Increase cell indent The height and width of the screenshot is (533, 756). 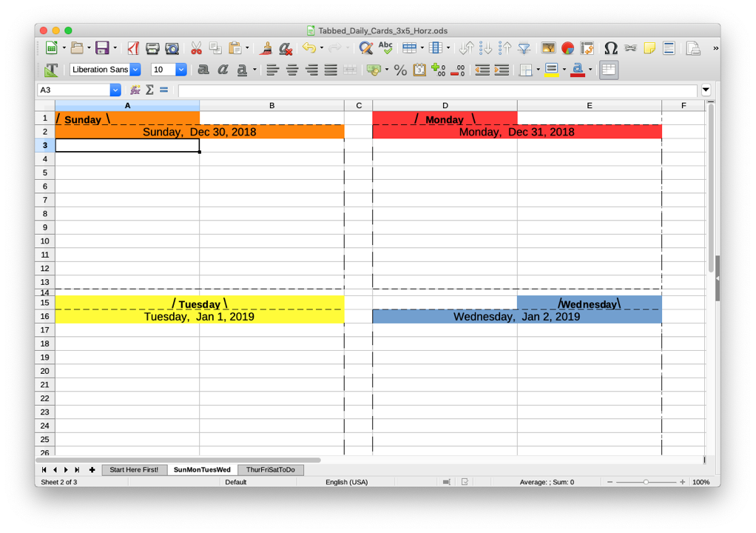point(502,70)
